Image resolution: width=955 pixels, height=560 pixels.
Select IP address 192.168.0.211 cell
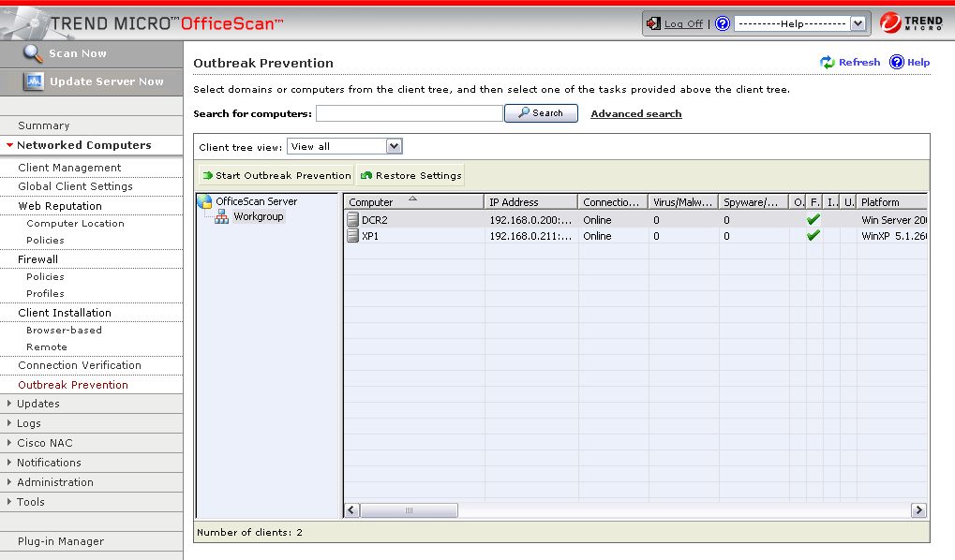530,236
